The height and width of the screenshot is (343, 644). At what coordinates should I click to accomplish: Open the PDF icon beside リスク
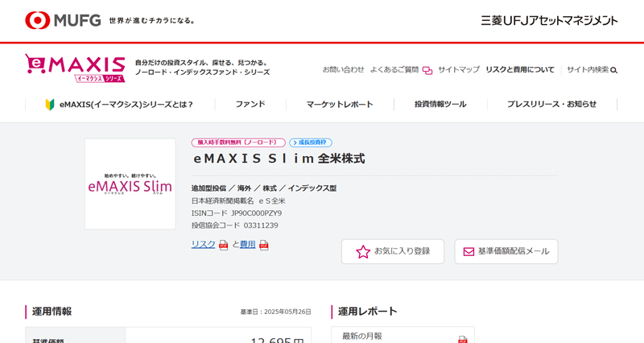tap(224, 246)
